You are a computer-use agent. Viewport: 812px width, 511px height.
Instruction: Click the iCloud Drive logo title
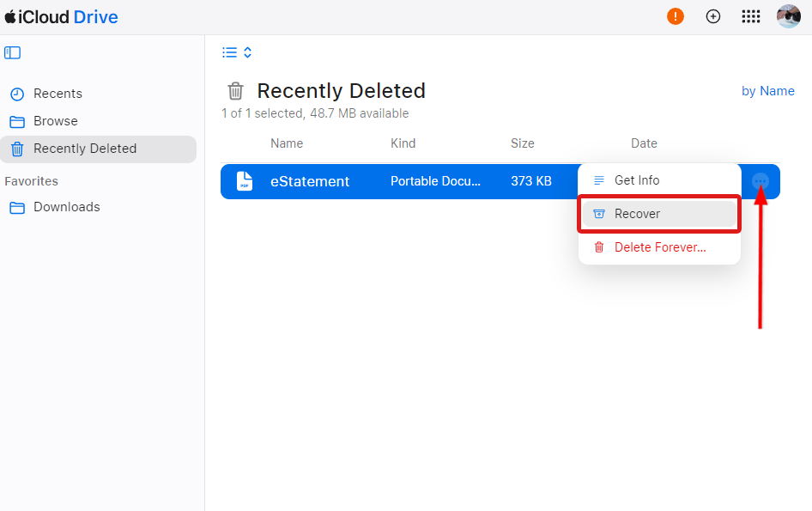click(x=61, y=17)
